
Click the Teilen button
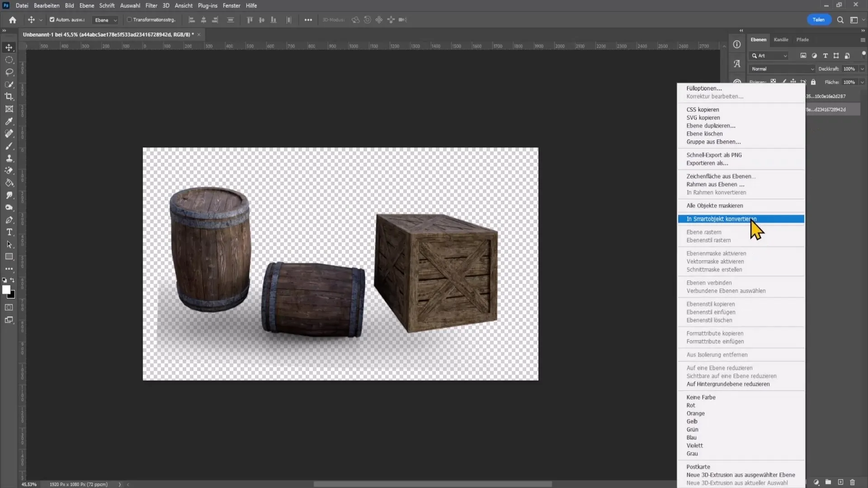coord(820,20)
